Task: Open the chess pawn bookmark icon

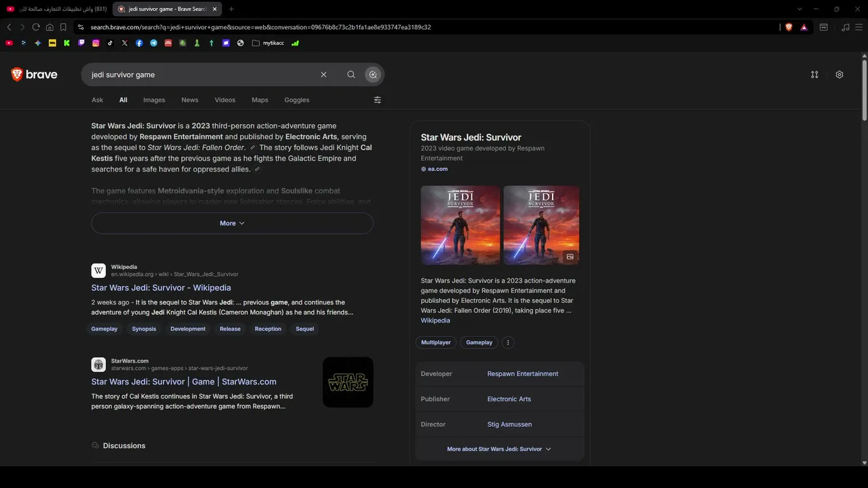Action: click(x=197, y=43)
